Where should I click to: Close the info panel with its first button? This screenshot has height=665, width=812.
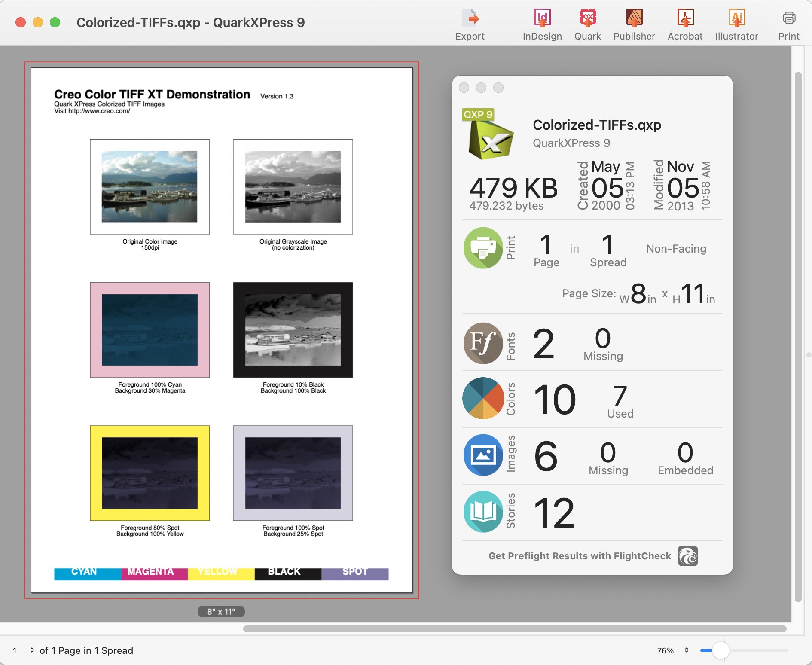[464, 88]
